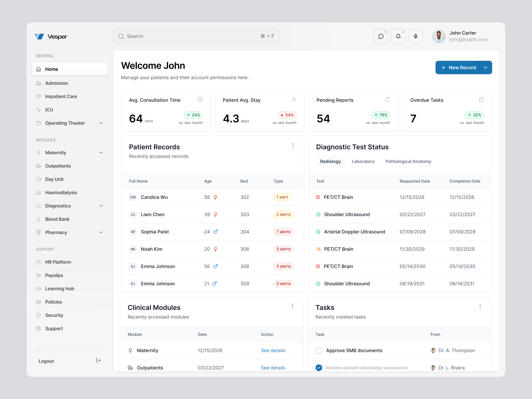Check the Approve SMB documents task
532x399 pixels.
pyautogui.click(x=319, y=350)
